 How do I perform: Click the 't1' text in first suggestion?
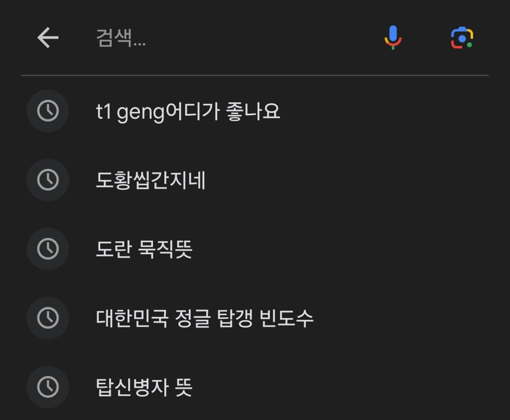tap(103, 111)
